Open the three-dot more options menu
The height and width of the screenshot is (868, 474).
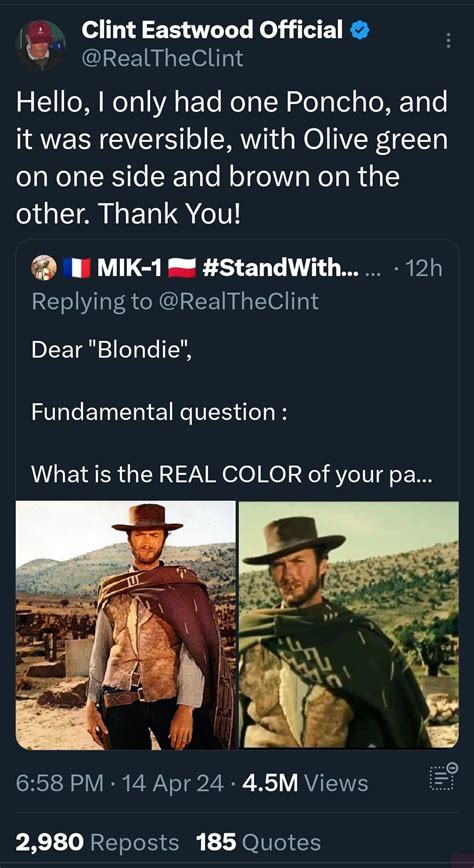point(448,40)
